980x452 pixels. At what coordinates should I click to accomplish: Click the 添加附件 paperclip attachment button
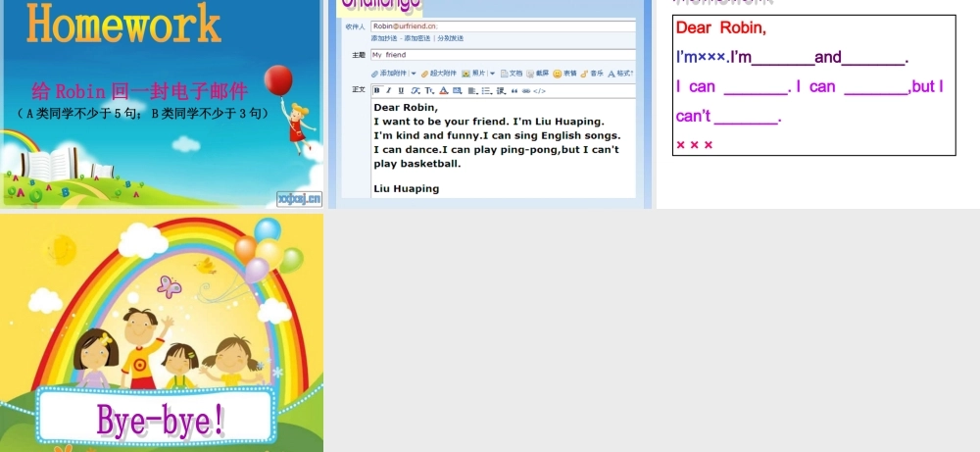coord(389,74)
